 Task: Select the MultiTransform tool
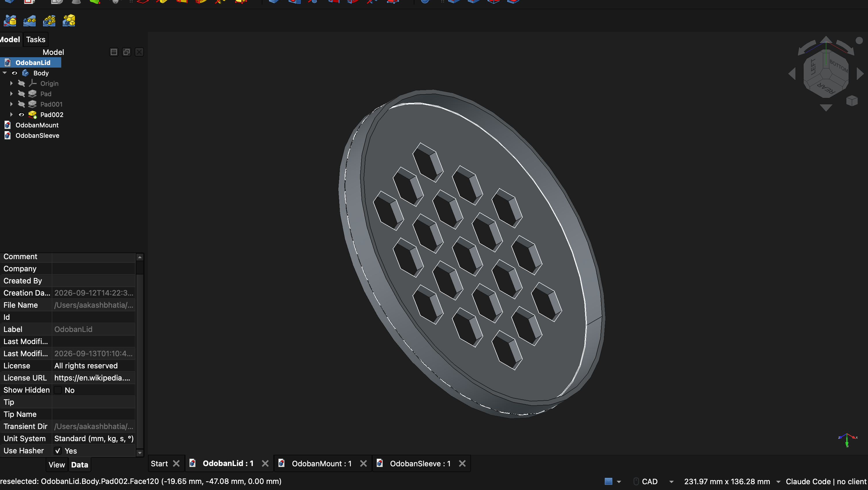point(69,21)
